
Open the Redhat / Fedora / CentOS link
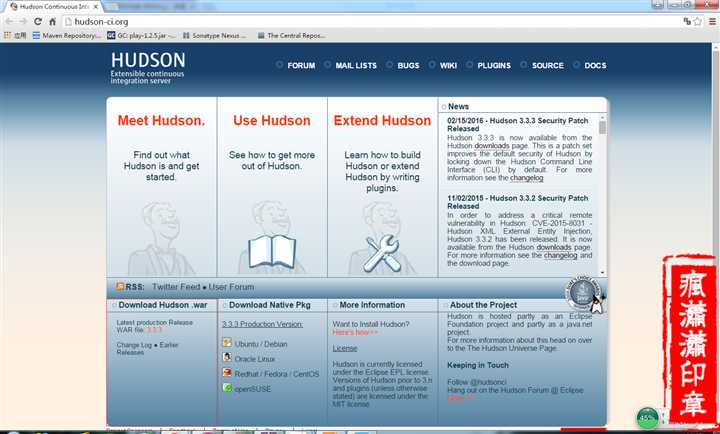(x=276, y=374)
